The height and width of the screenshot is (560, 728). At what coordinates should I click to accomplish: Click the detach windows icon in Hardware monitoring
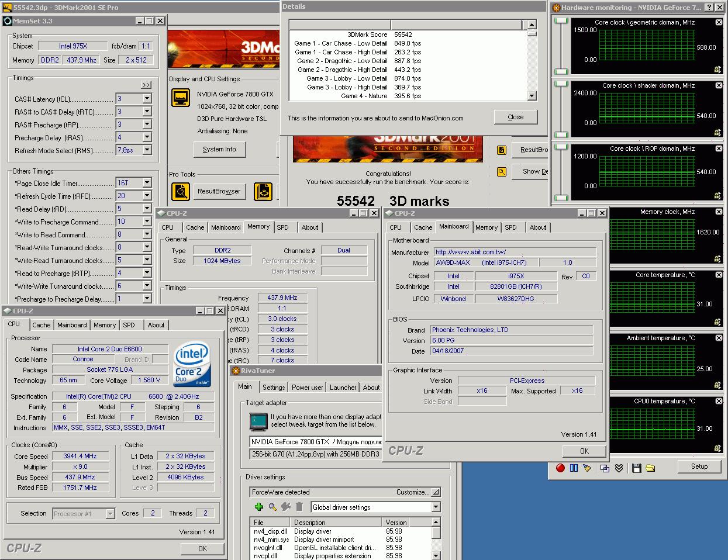click(605, 468)
